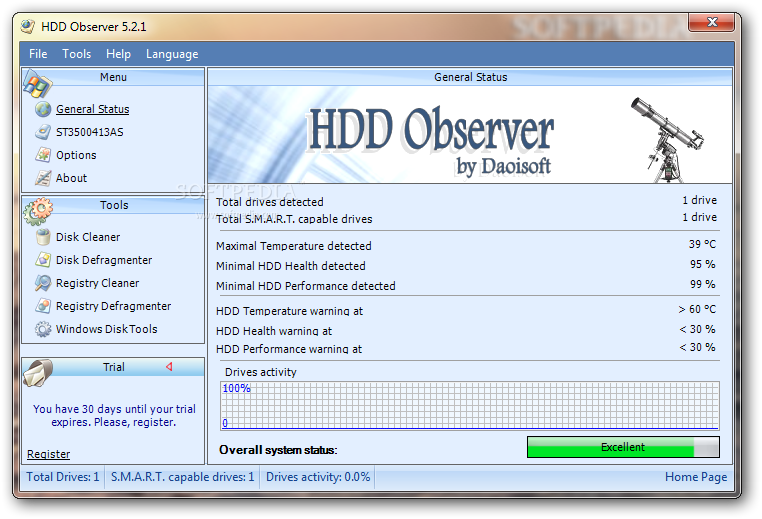This screenshot has width=762, height=519.
Task: Select the ST3500413AS drive entry
Action: [x=89, y=132]
